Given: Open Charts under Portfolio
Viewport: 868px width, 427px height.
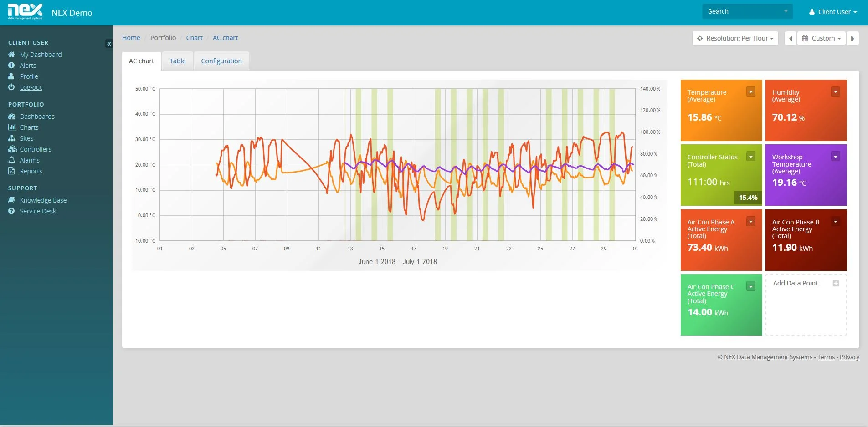Looking at the screenshot, I should click(29, 127).
